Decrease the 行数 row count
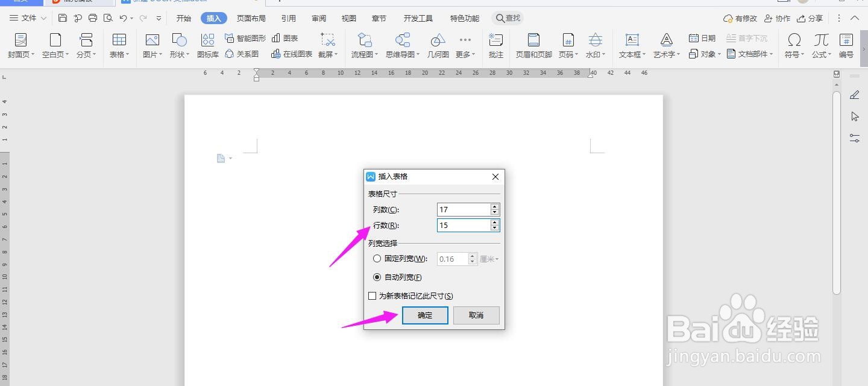The image size is (868, 386). pyautogui.click(x=495, y=228)
